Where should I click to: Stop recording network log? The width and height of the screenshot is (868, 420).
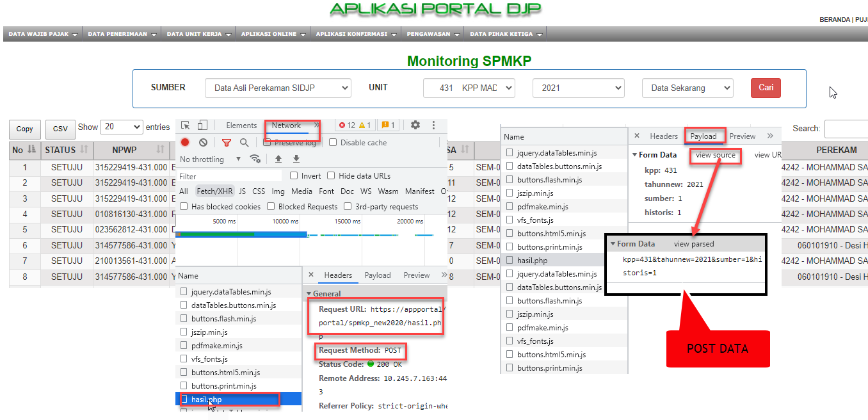(185, 143)
